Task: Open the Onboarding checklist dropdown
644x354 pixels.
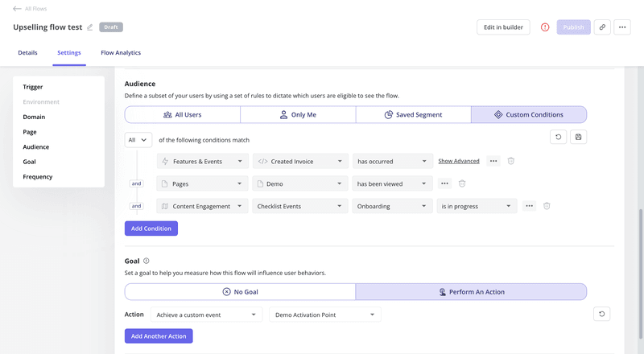Action: coord(392,206)
